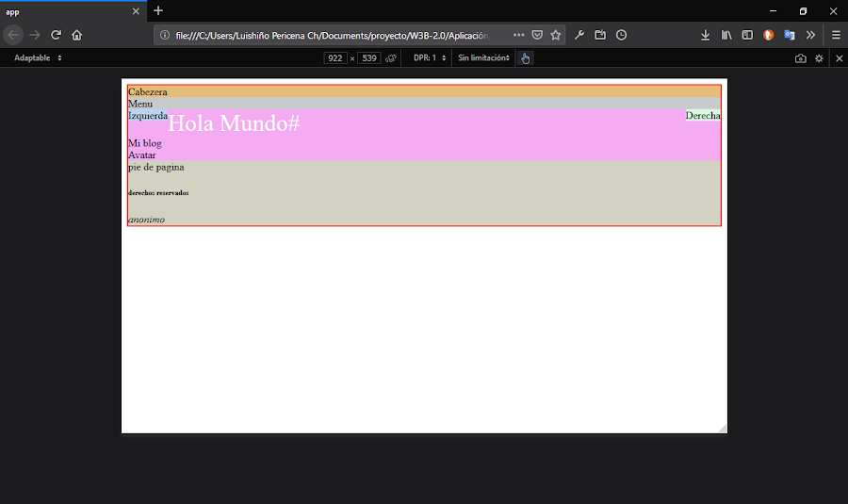Open a new tab
The image size is (848, 504).
(158, 10)
